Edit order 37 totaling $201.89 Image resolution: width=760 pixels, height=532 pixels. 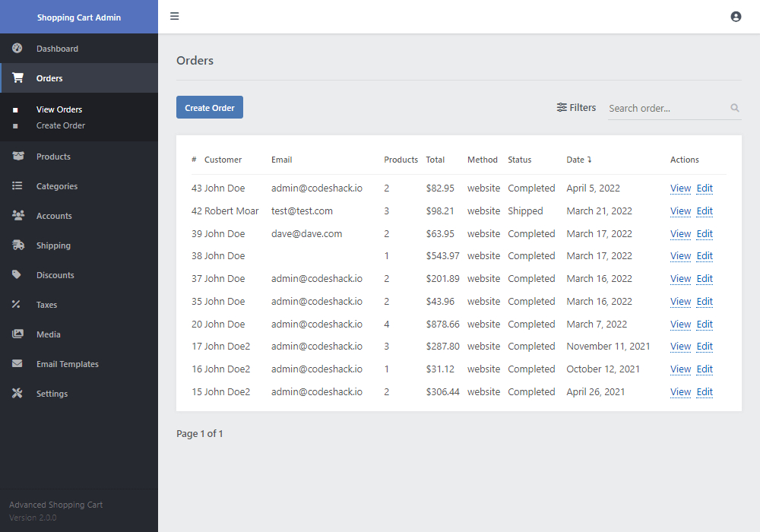pos(705,279)
